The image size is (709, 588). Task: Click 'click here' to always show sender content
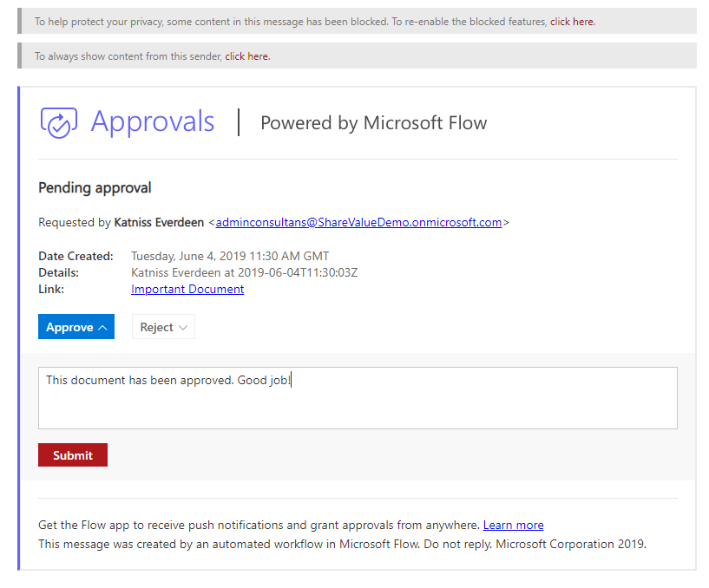point(246,56)
